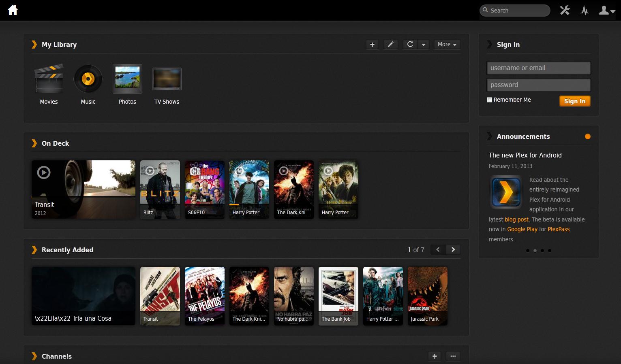Play Transit from On Deck
The image size is (621, 364).
(x=44, y=173)
